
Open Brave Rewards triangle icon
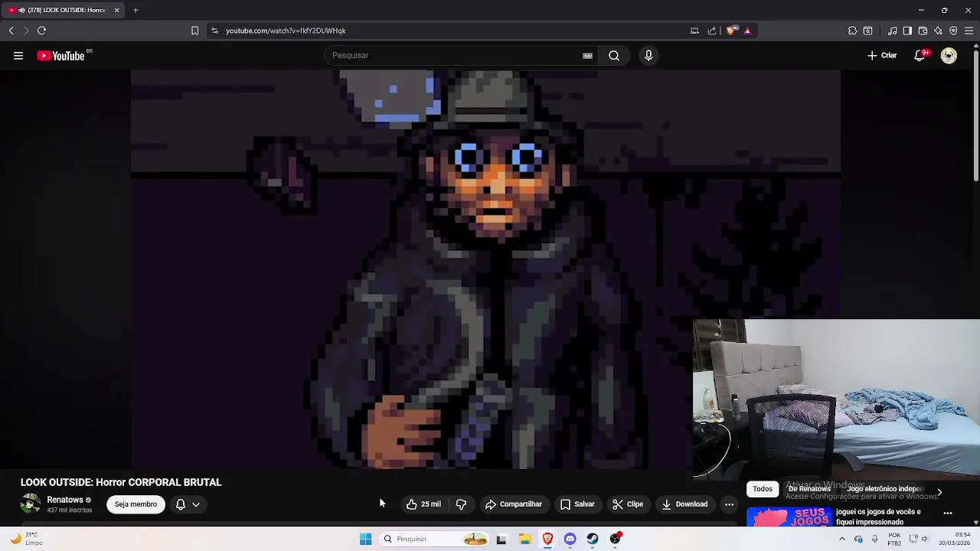pyautogui.click(x=747, y=31)
